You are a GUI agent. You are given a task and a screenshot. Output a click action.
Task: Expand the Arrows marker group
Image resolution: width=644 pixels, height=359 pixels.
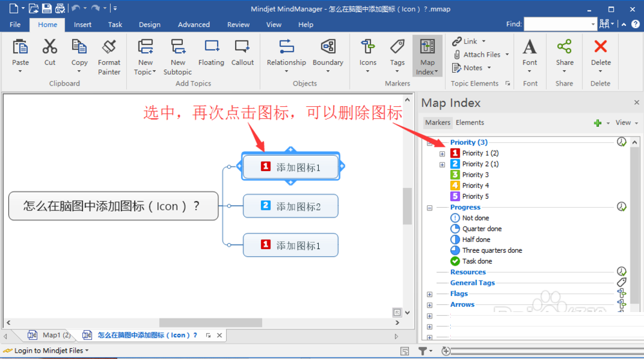pos(430,305)
